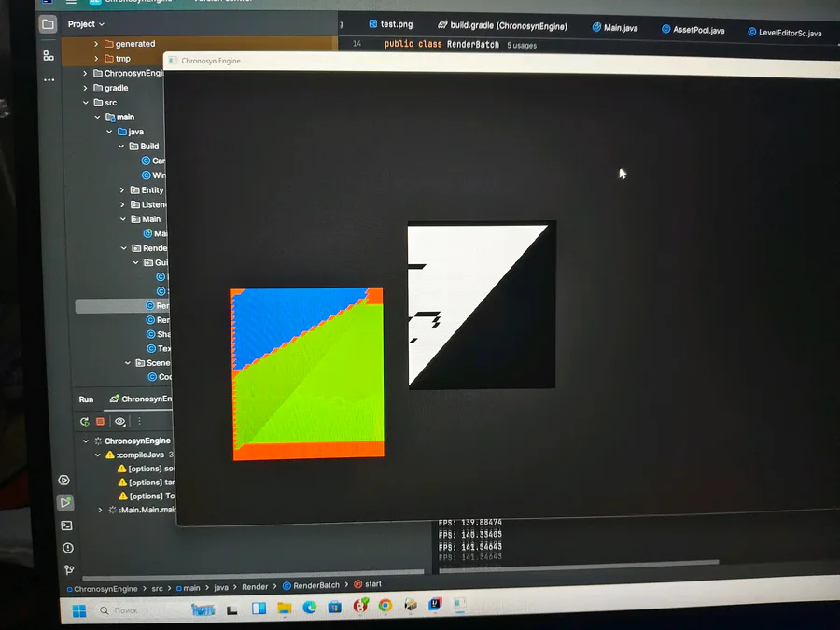Show more tool windows ellipsis icon
The width and height of the screenshot is (840, 630).
tap(49, 80)
